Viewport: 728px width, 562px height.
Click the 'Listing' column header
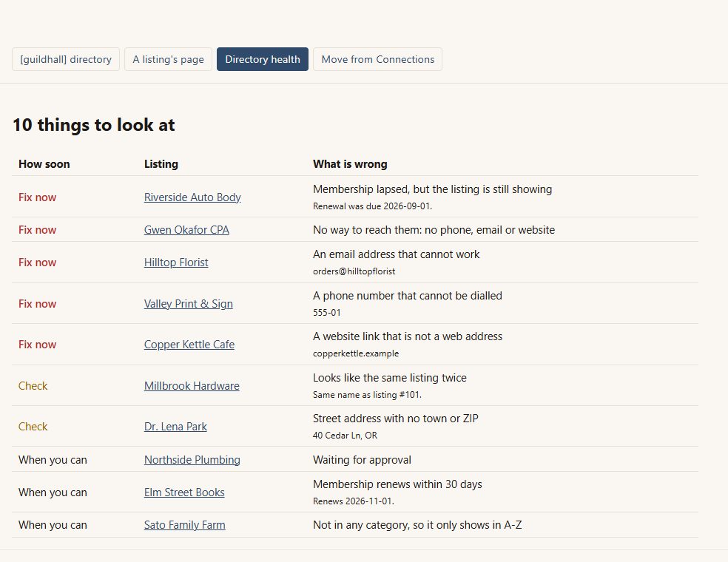[161, 164]
